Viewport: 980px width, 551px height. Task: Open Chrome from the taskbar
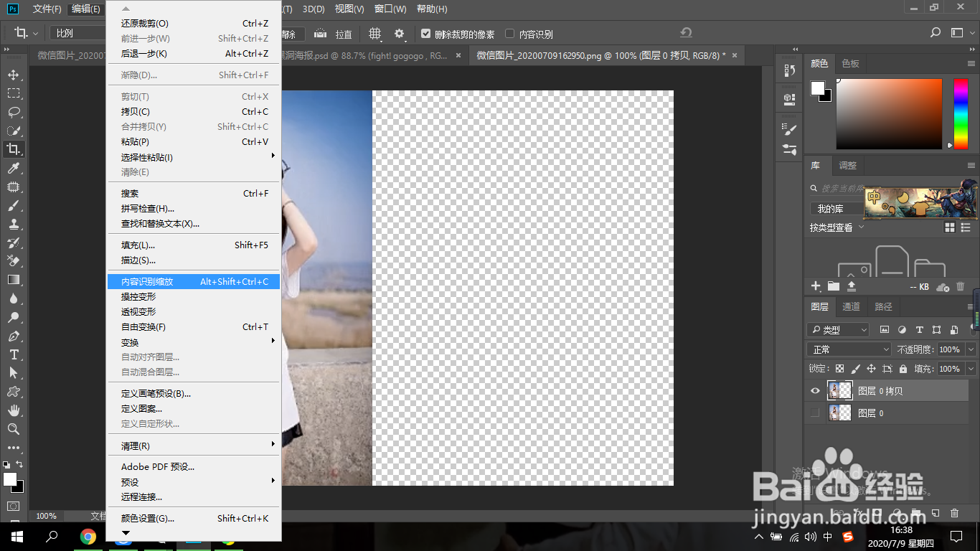(x=88, y=536)
